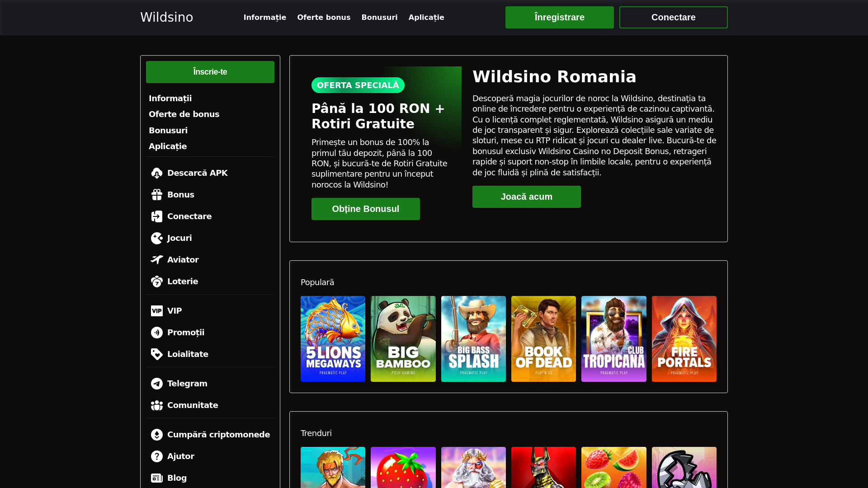Click the Blog newspaper icon
Screen dimensions: 868x488
coord(157,478)
